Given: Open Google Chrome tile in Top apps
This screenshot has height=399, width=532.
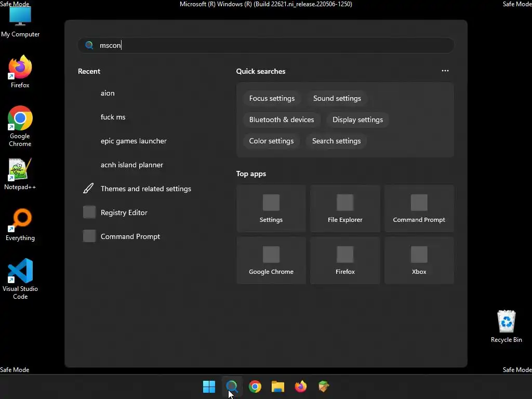Looking at the screenshot, I should (271, 260).
